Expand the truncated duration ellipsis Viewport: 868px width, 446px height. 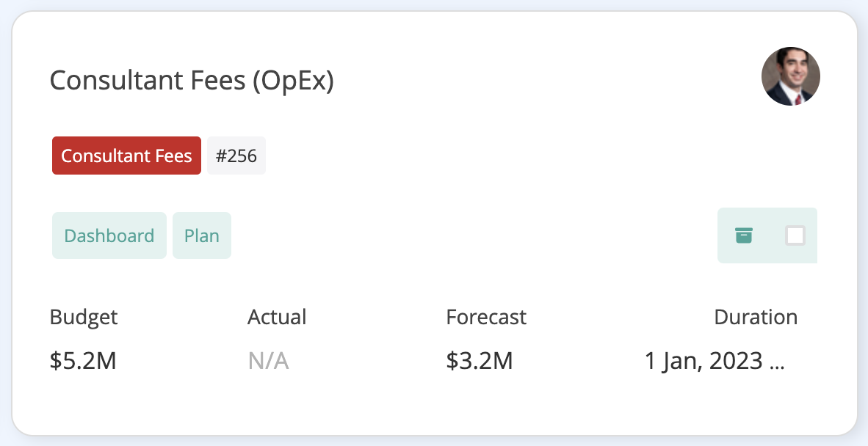pyautogui.click(x=777, y=362)
